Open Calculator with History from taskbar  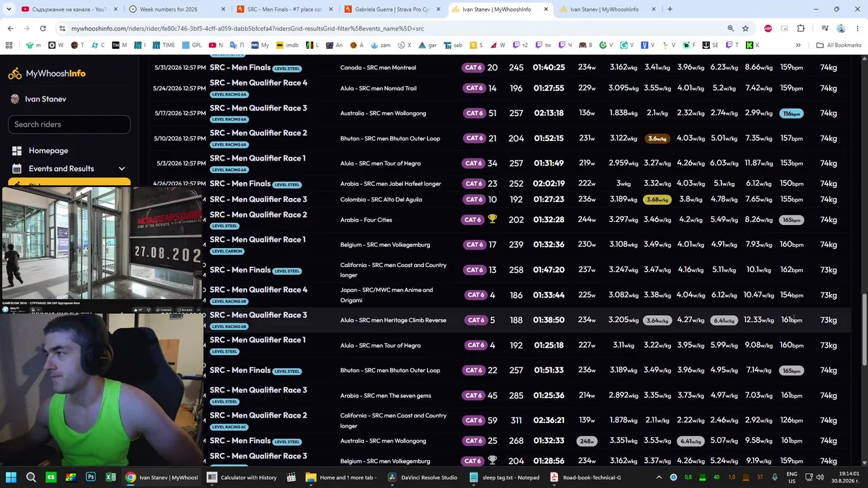pos(242,477)
